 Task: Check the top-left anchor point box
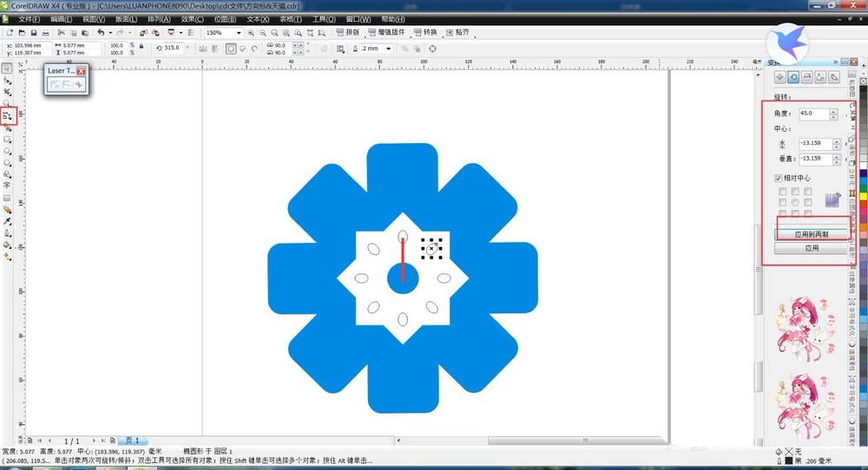point(782,192)
